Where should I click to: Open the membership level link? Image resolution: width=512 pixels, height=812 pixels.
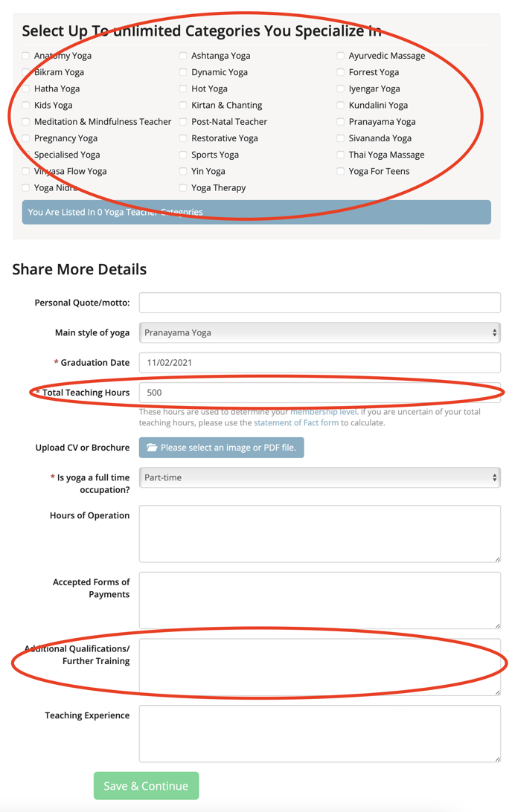tap(323, 412)
